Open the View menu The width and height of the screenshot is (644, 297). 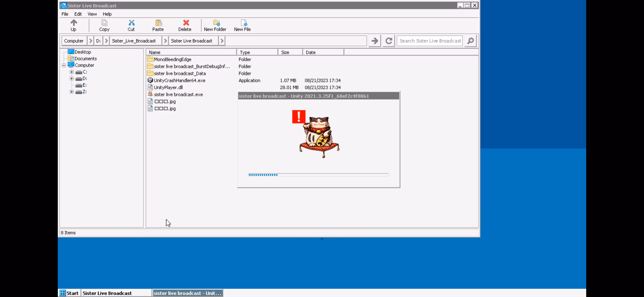click(x=92, y=14)
